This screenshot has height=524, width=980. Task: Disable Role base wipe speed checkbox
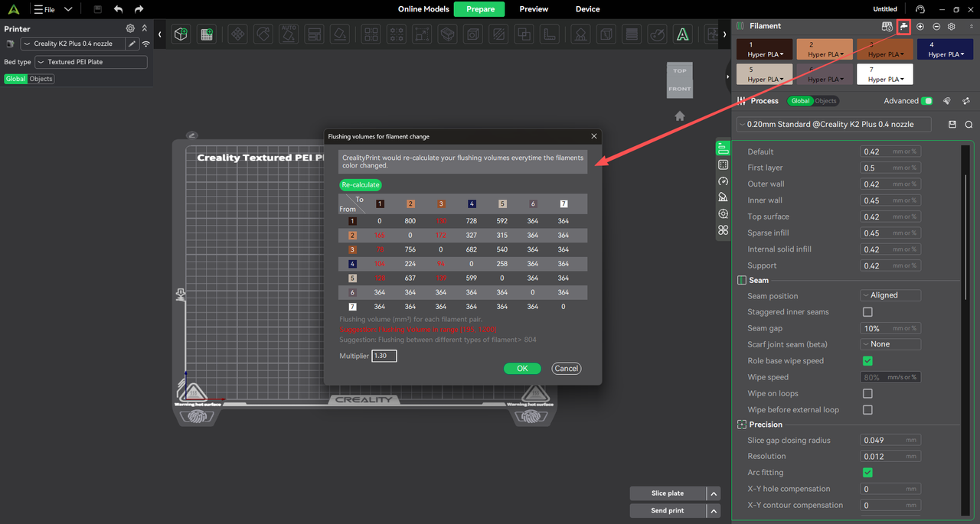pos(867,361)
